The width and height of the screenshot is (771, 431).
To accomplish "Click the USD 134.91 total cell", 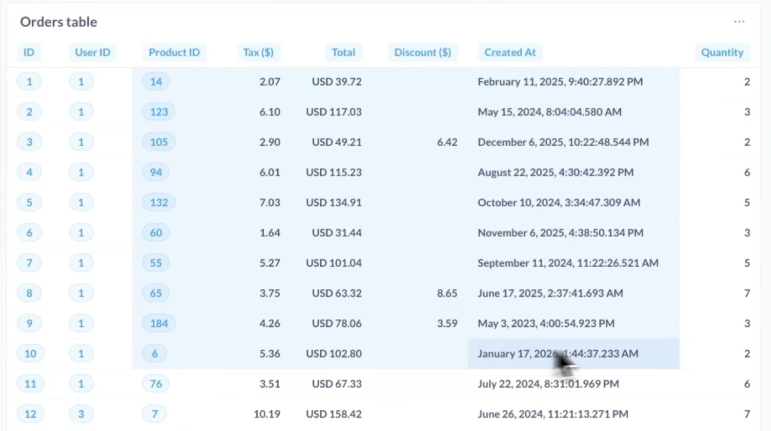I will pos(336,202).
